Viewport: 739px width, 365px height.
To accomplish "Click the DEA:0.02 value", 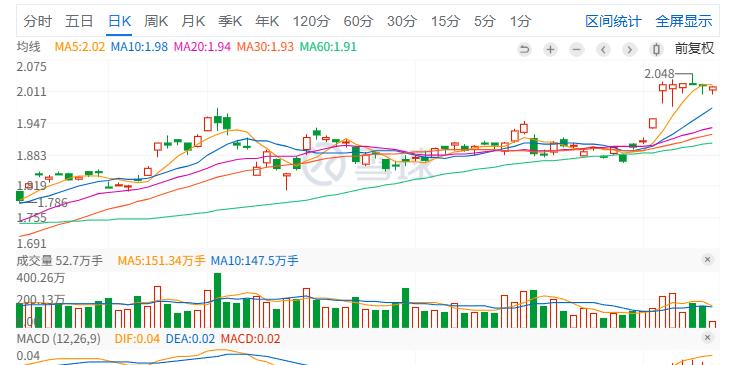I will (x=190, y=339).
